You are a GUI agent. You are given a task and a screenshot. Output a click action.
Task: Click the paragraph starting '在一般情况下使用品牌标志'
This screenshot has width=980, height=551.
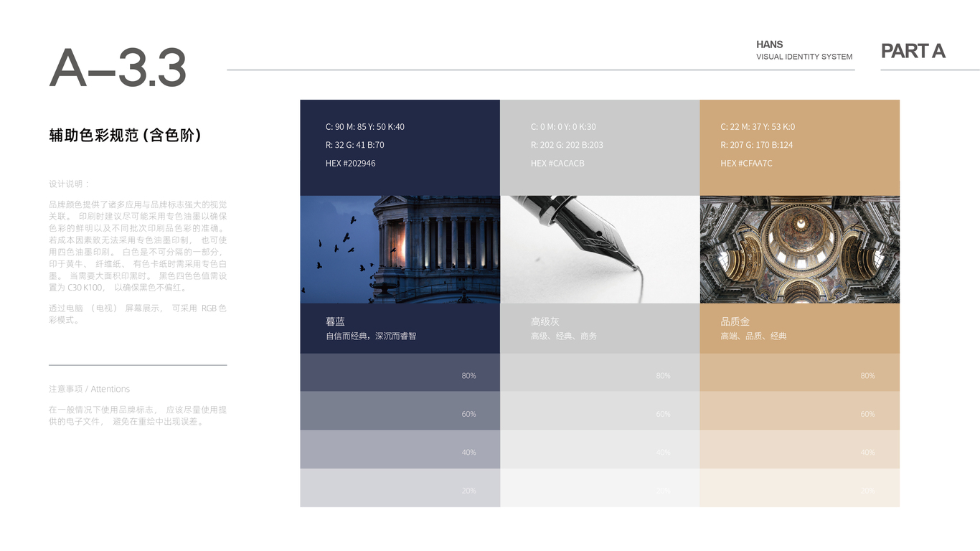click(138, 416)
